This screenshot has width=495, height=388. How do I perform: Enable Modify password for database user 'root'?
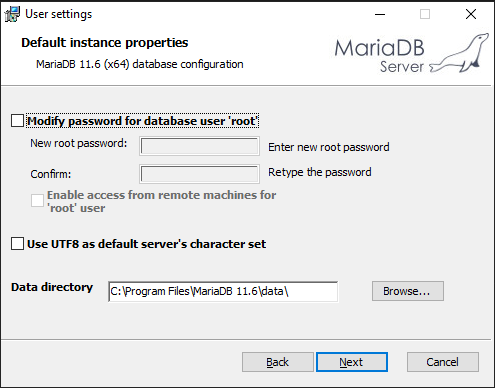tap(17, 121)
